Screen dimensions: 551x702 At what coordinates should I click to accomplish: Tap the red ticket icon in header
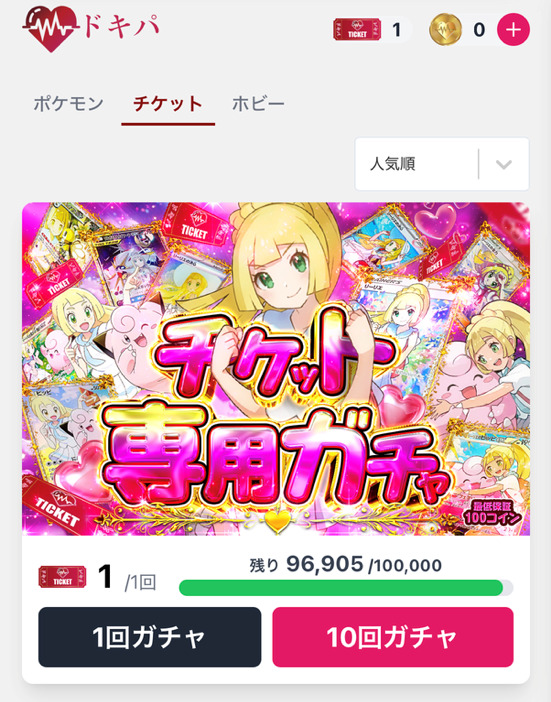coord(357,30)
